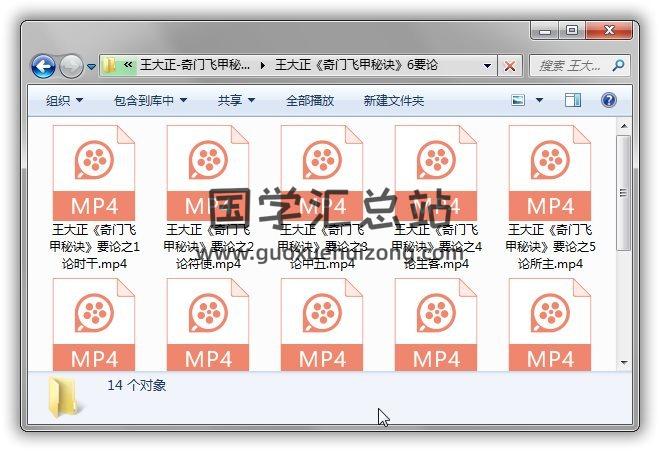Click the blue Help question mark icon

click(608, 101)
